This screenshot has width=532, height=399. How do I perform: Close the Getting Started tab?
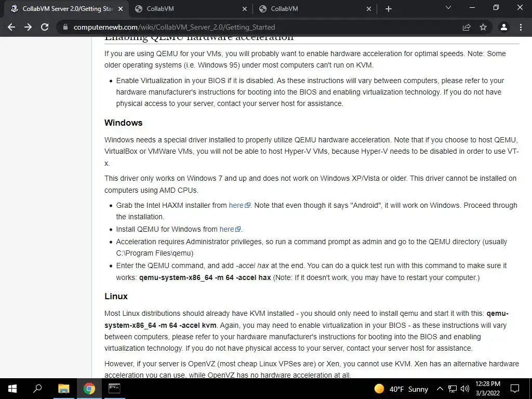pos(121,9)
